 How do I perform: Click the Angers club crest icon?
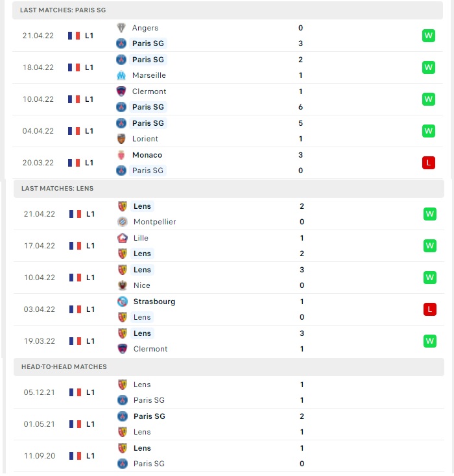[121, 28]
